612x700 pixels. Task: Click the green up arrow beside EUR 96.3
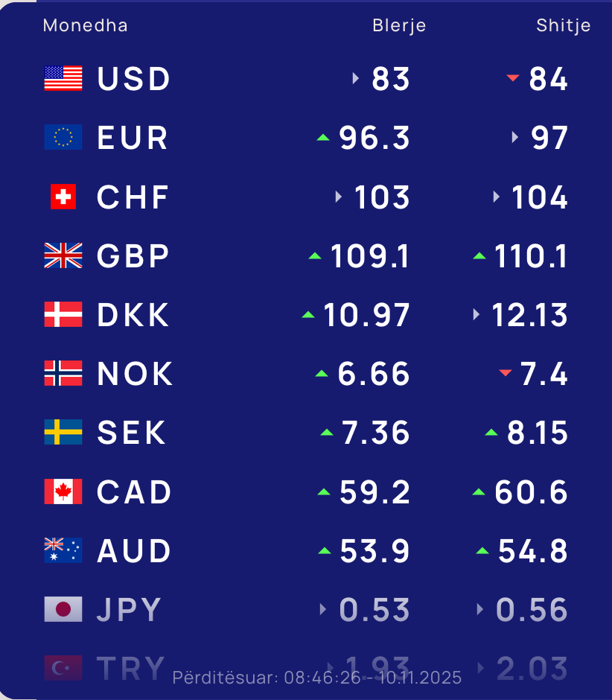point(323,138)
